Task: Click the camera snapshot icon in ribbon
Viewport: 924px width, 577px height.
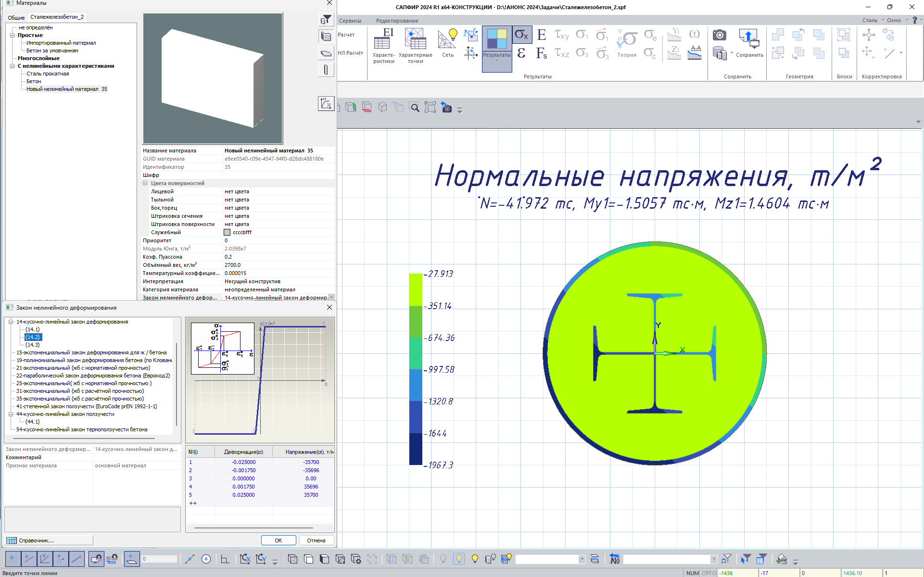Action: (x=719, y=35)
